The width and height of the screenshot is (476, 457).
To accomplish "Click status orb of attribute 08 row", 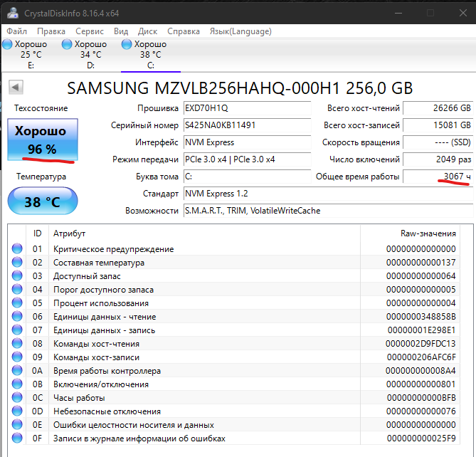I will coord(17,343).
